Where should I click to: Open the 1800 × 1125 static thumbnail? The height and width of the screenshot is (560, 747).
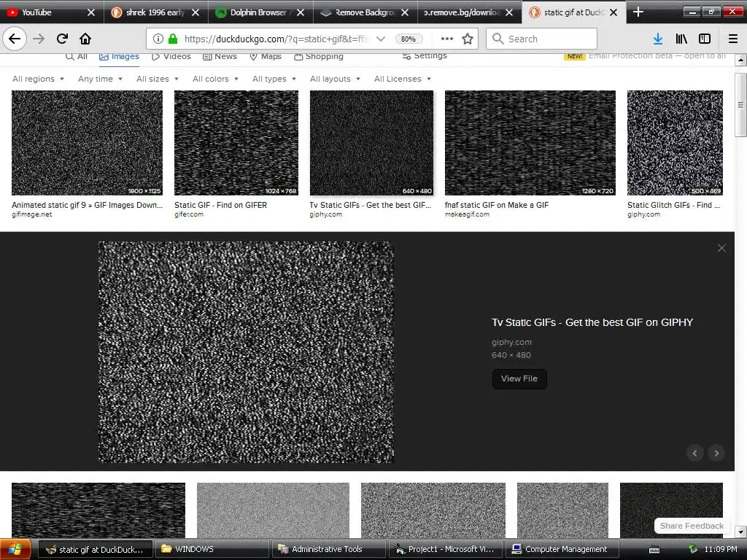(88, 143)
